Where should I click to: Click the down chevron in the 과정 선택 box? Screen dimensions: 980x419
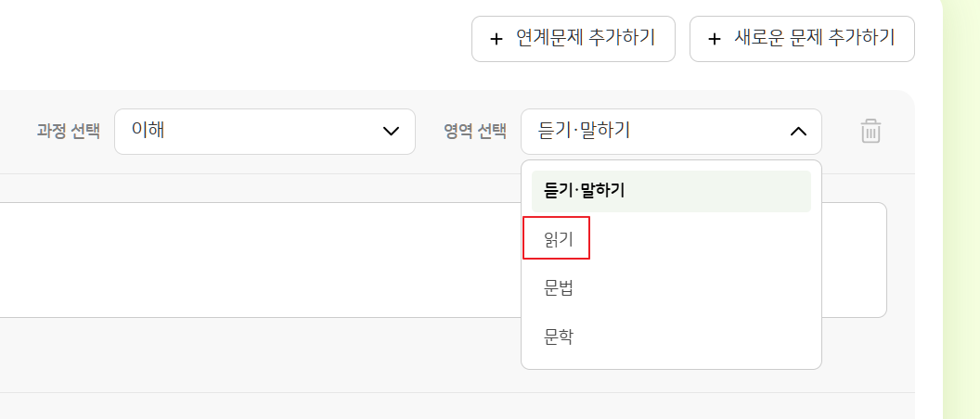pyautogui.click(x=391, y=131)
